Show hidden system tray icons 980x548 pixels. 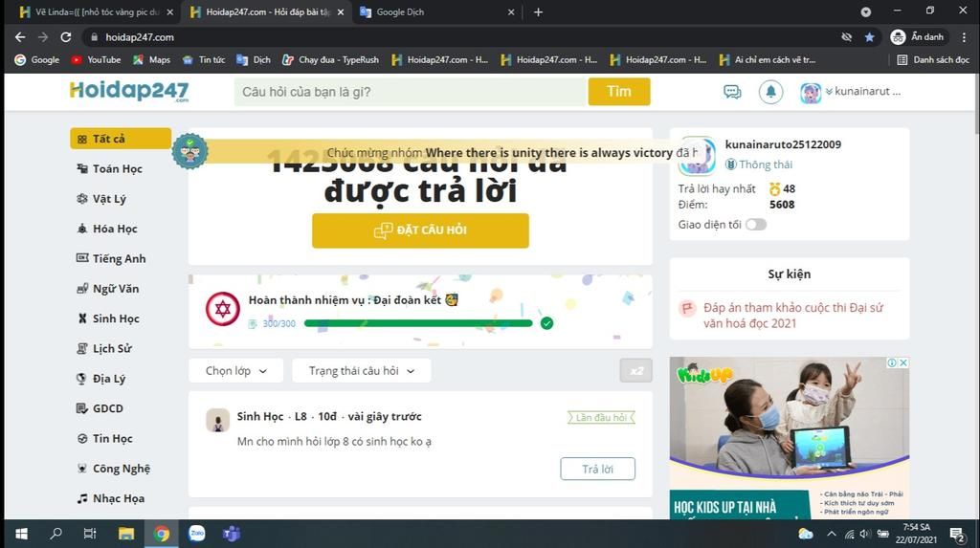tap(832, 534)
